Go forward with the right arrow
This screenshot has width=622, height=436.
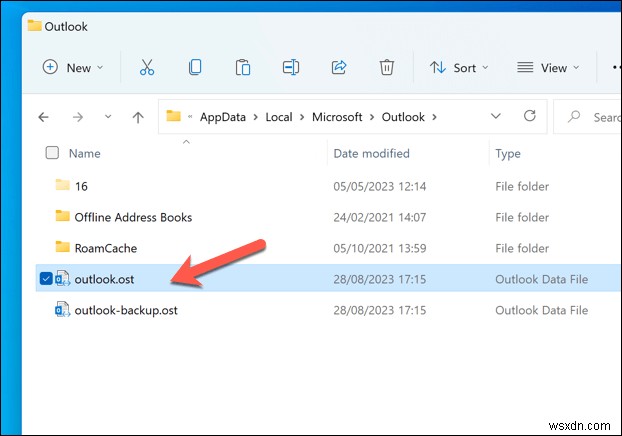pos(78,117)
